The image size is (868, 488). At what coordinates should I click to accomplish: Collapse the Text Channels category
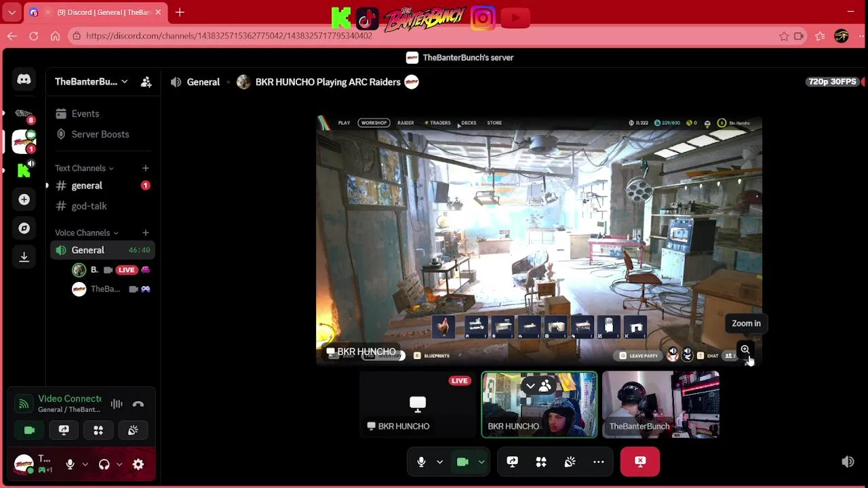(x=84, y=168)
